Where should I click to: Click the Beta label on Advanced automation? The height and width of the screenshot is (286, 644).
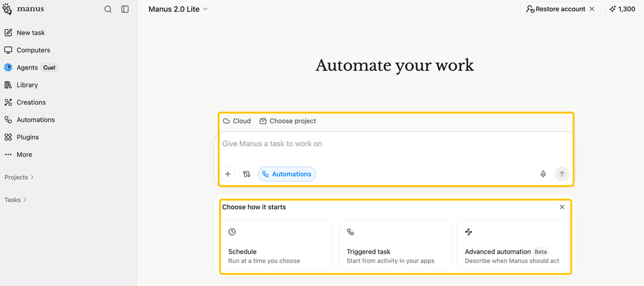click(x=541, y=252)
